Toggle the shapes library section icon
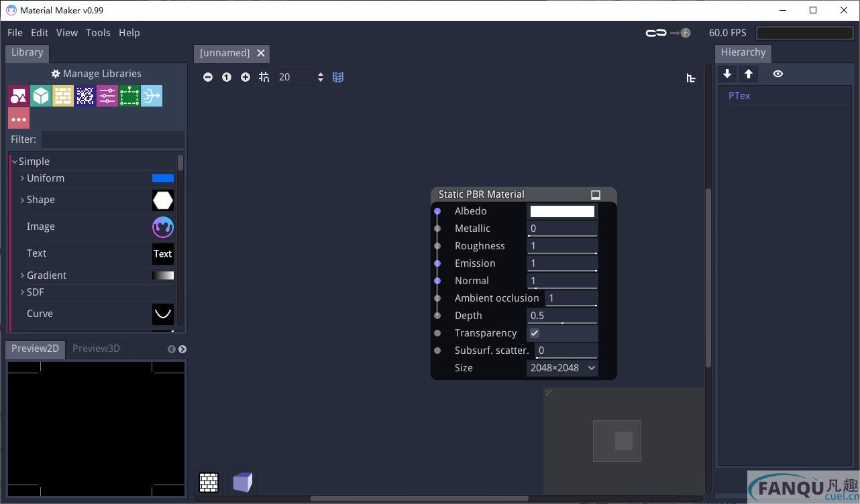The image size is (860, 504). point(19,96)
